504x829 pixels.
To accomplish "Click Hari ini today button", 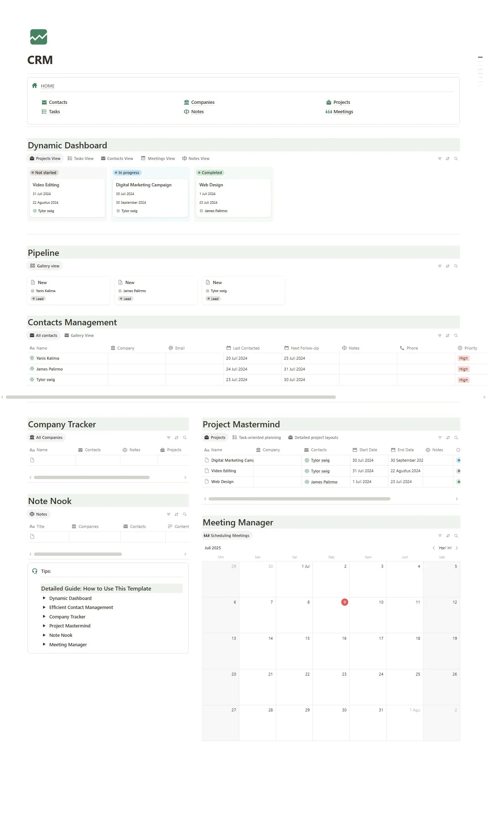I will pyautogui.click(x=445, y=548).
